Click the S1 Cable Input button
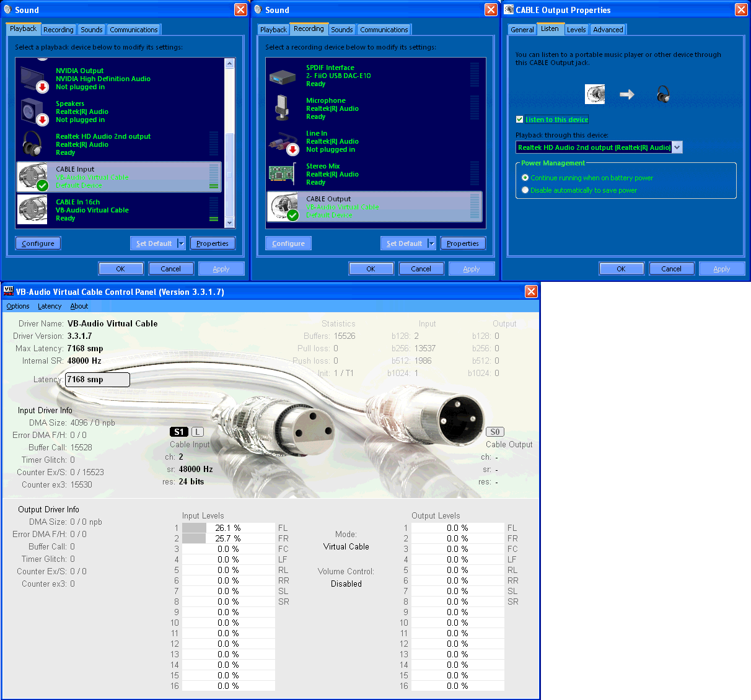The width and height of the screenshot is (751, 700). click(x=178, y=432)
